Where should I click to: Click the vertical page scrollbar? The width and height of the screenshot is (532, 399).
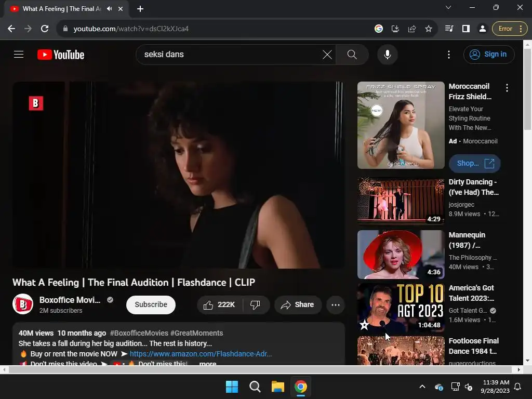pyautogui.click(x=528, y=88)
